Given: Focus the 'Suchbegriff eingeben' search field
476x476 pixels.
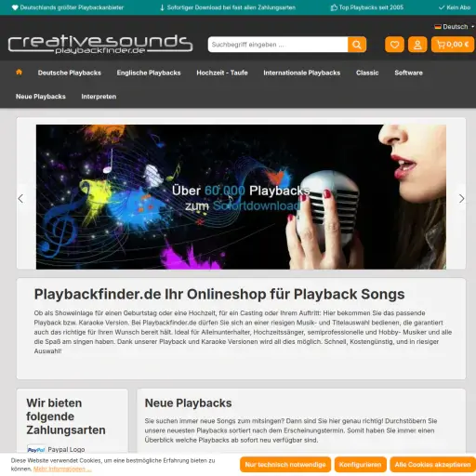Looking at the screenshot, I should tap(278, 45).
